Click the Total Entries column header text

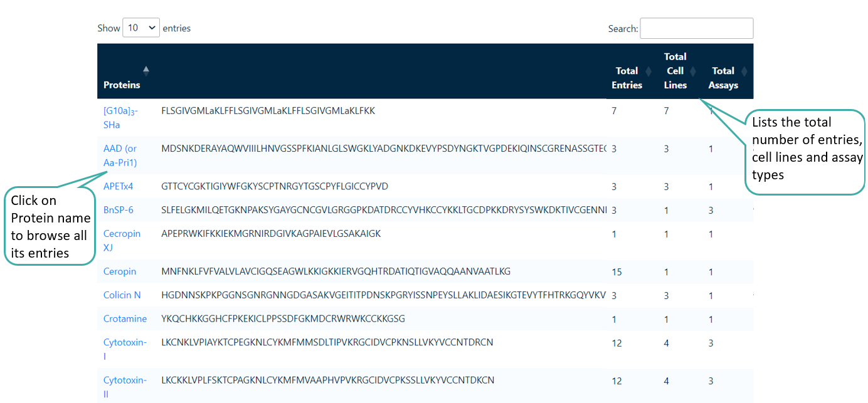point(627,78)
